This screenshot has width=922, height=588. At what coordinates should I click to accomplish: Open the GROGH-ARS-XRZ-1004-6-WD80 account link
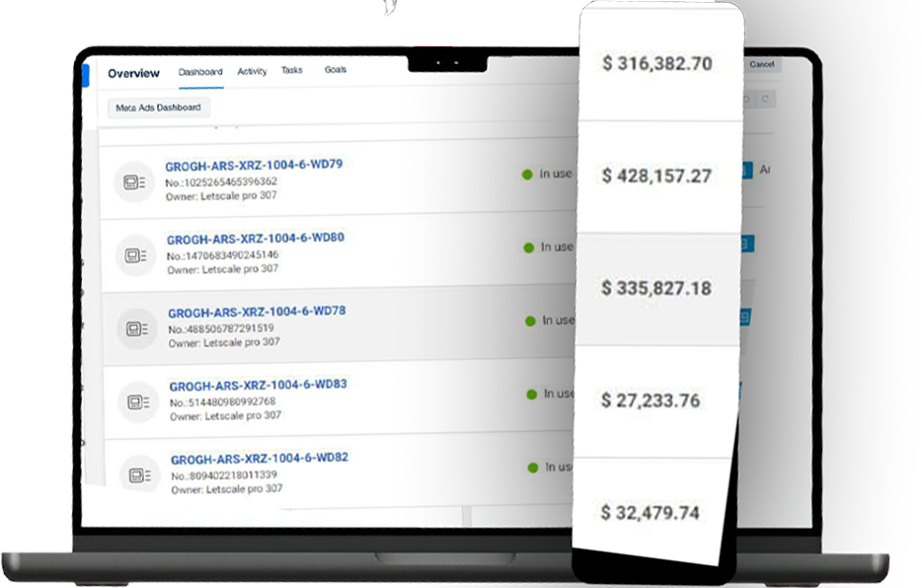pos(255,239)
